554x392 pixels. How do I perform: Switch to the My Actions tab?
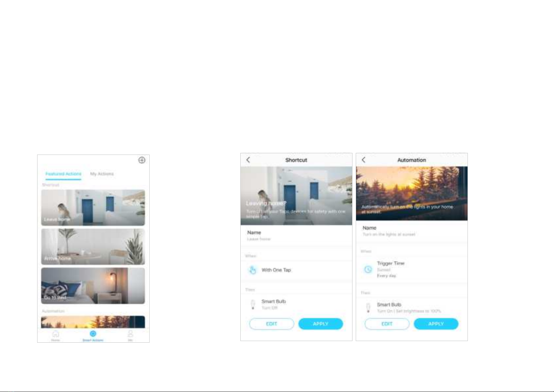[x=102, y=174]
